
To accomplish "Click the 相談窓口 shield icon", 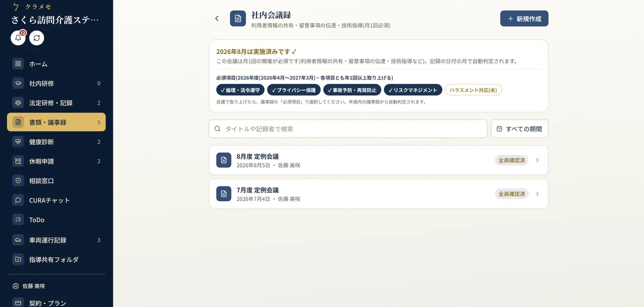I will [x=18, y=181].
